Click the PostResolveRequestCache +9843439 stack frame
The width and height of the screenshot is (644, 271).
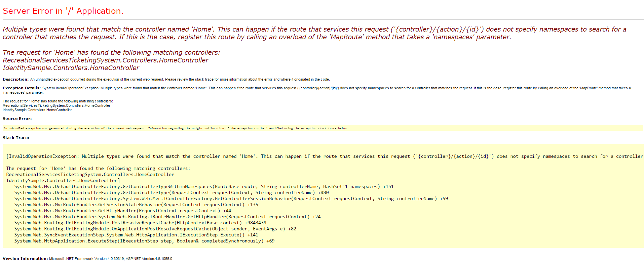[x=140, y=223]
